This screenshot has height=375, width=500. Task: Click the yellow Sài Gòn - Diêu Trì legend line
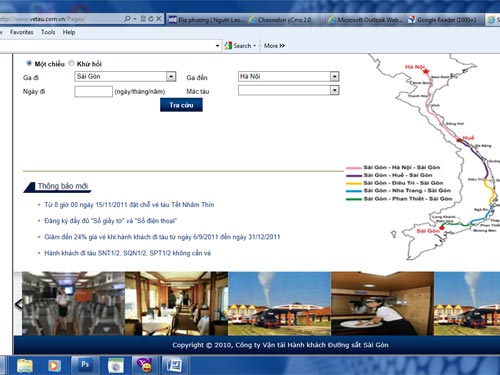pos(354,183)
